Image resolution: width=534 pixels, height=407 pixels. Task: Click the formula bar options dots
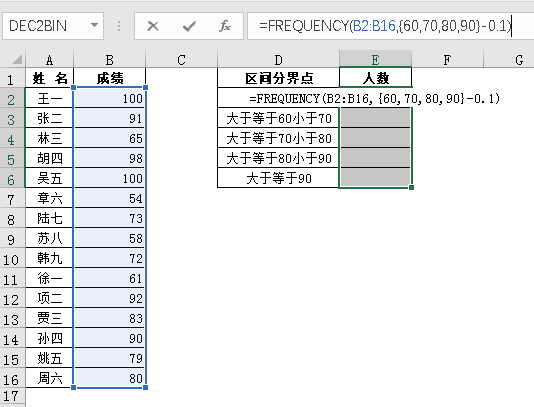pyautogui.click(x=119, y=26)
